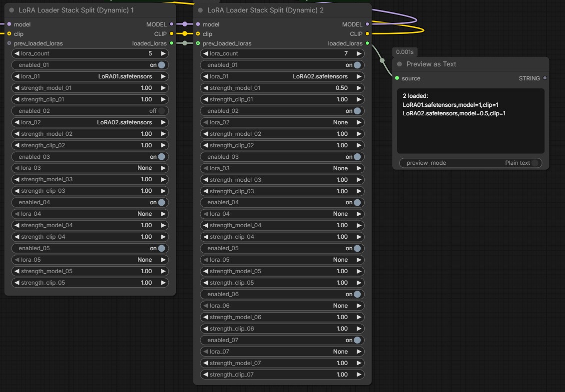Decrease strength_model_06 on node 2
Screen dimensions: 565x392
pyautogui.click(x=205, y=317)
